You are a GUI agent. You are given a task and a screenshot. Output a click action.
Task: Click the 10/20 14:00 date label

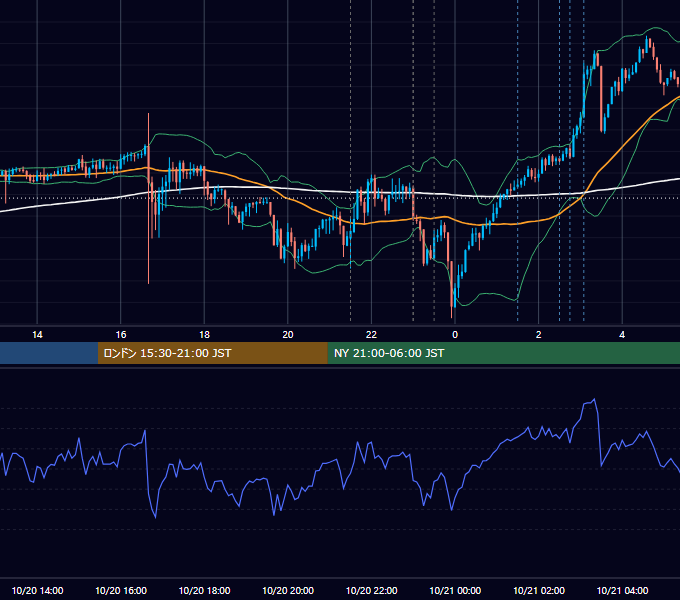point(37,590)
